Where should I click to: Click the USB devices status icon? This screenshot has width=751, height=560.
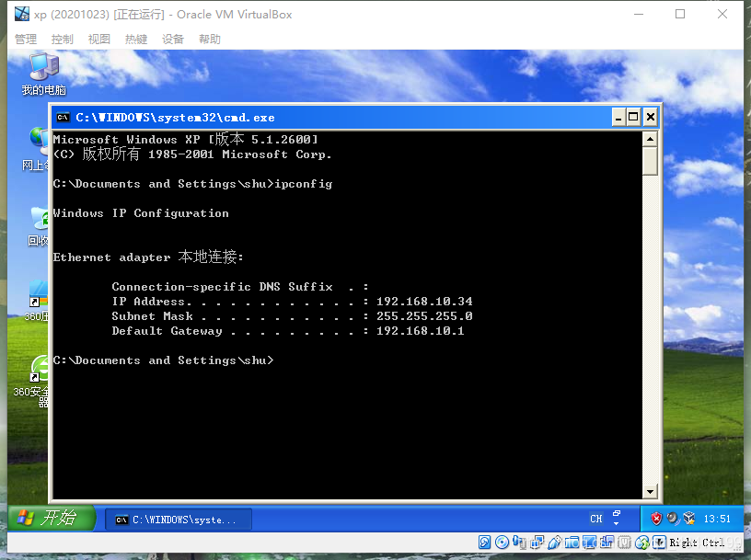click(x=555, y=542)
